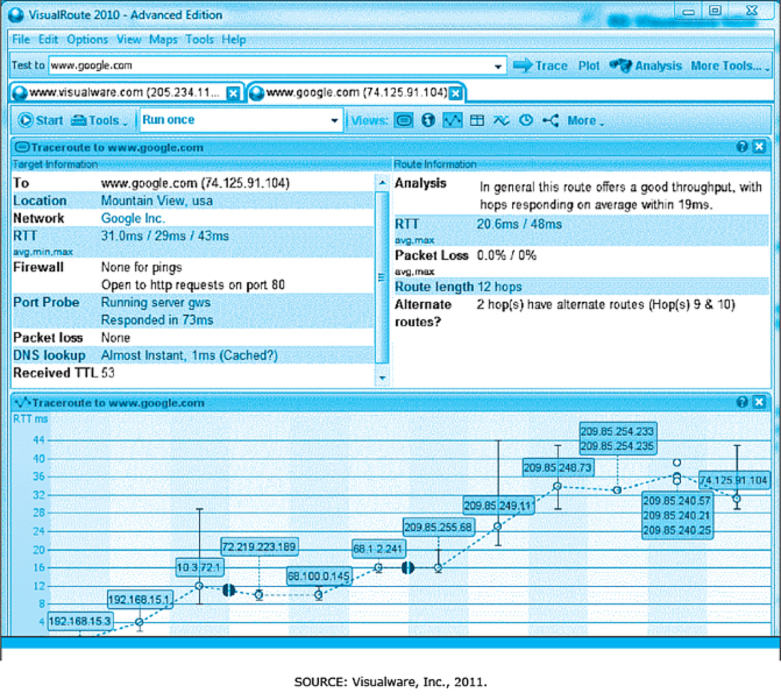Viewport: 781px width, 700px height.
Task: Open the Maps menu
Action: 163,40
